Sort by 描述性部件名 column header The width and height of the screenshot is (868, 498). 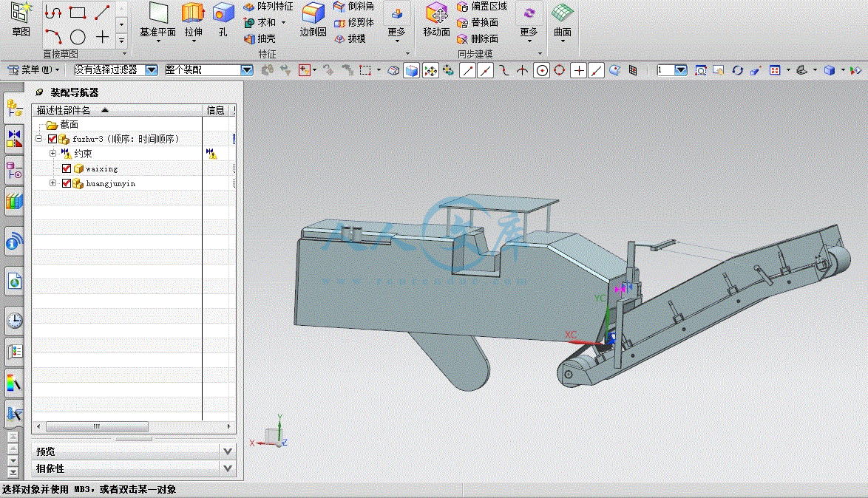tap(117, 110)
